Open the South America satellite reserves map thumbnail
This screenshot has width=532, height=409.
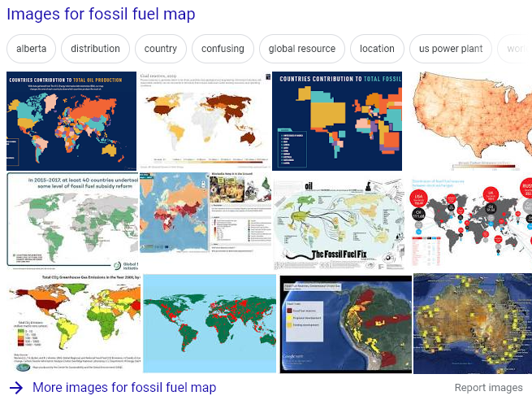[346, 324]
